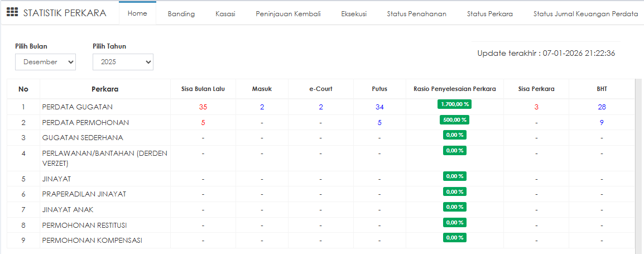Image resolution: width=644 pixels, height=254 pixels.
Task: Open the Pilih Bulan dropdown
Action: pos(45,62)
